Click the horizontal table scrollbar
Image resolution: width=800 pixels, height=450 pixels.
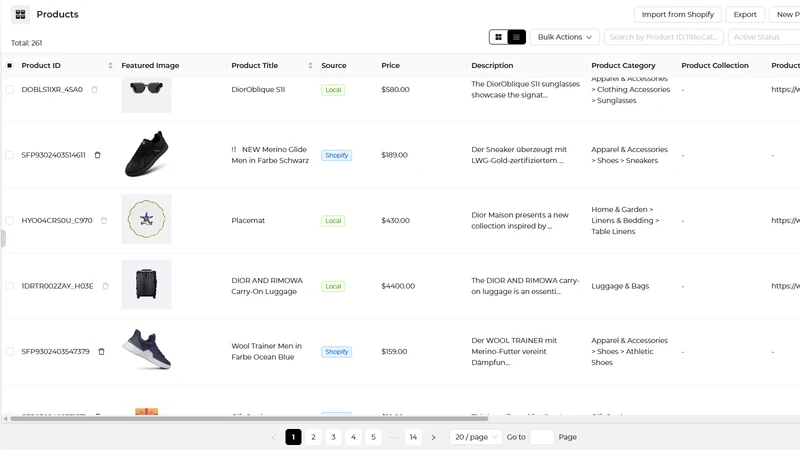[x=249, y=418]
